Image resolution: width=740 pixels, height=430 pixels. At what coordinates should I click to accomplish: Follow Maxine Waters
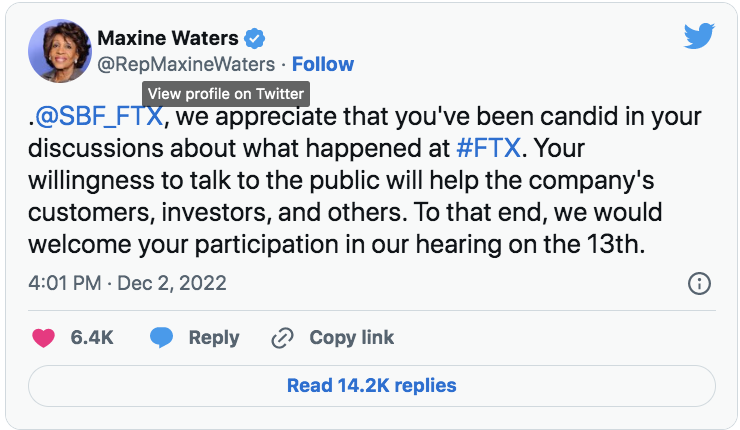coord(323,65)
